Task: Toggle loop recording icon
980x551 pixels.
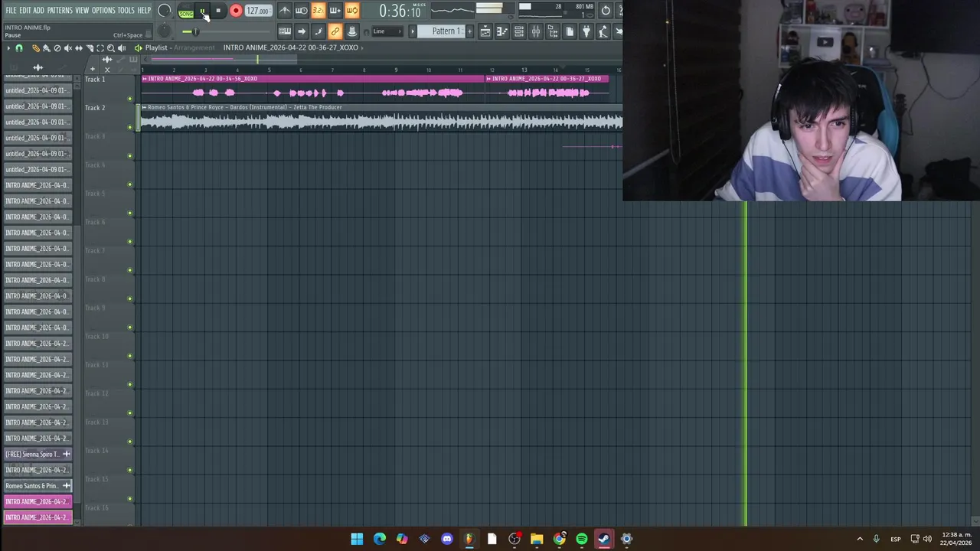Action: [351, 10]
